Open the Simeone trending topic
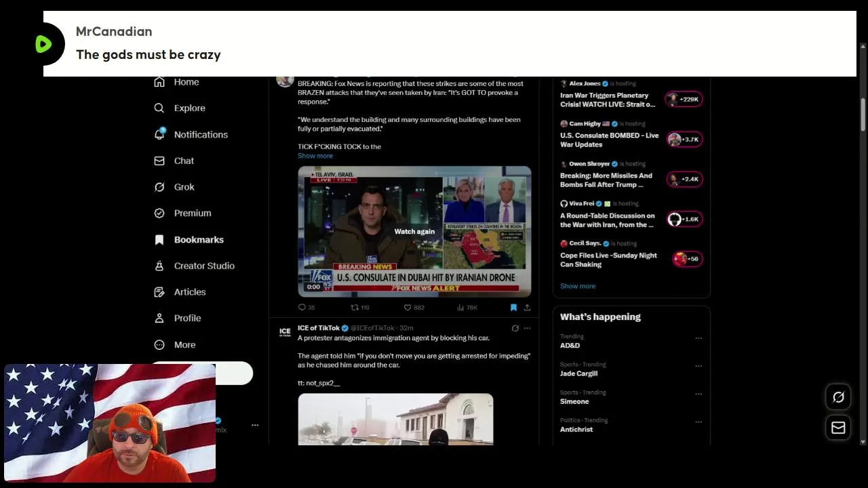Image resolution: width=868 pixels, height=488 pixels. [x=574, y=401]
